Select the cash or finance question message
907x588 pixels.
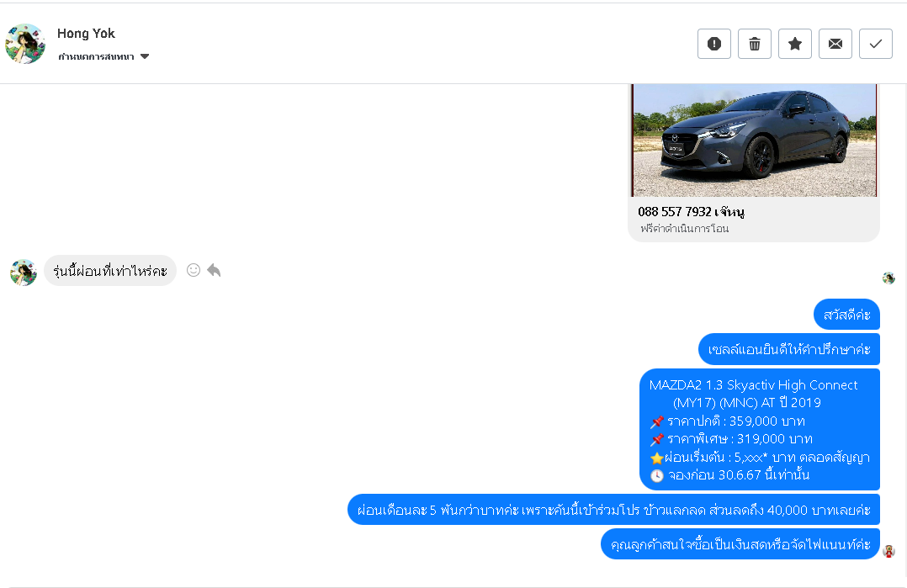[x=740, y=544]
